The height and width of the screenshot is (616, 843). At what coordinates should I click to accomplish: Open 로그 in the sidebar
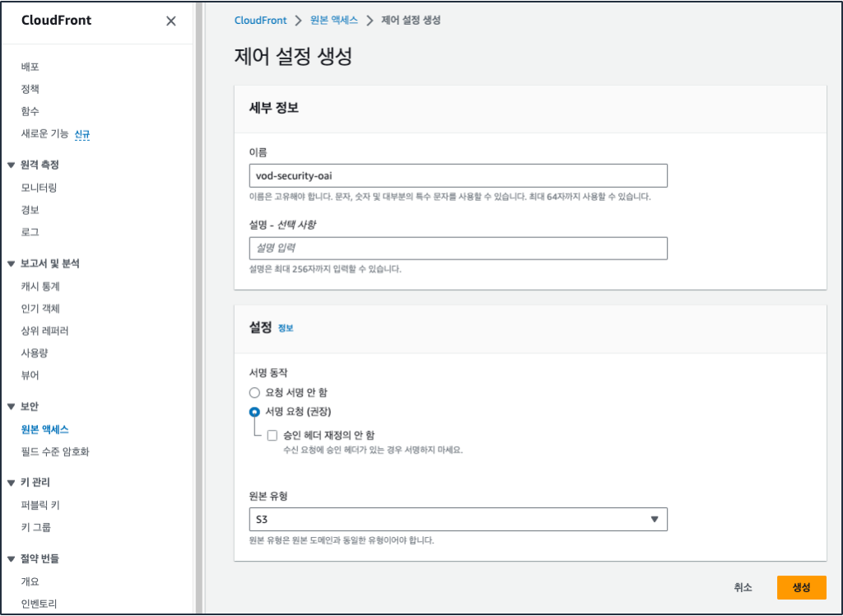point(30,232)
